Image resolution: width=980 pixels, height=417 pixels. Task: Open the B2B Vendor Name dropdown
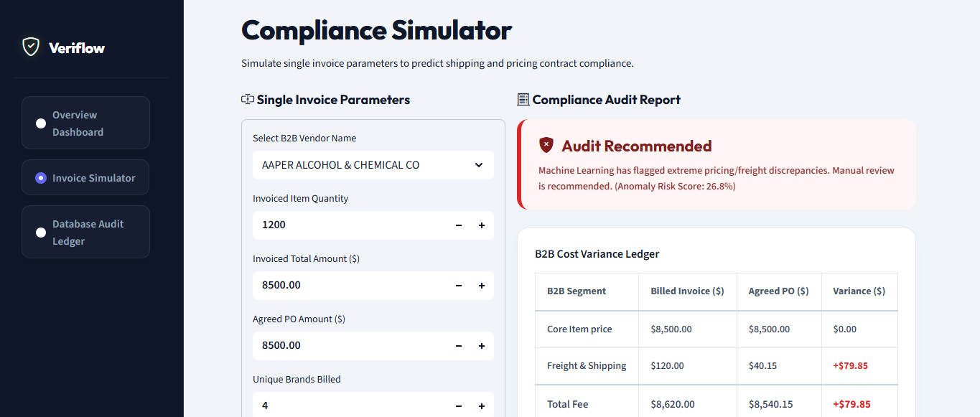coord(373,165)
